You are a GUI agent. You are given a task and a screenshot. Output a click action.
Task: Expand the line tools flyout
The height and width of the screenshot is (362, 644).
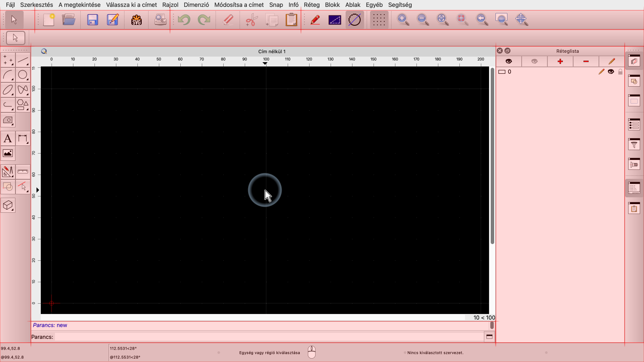[x=23, y=60]
